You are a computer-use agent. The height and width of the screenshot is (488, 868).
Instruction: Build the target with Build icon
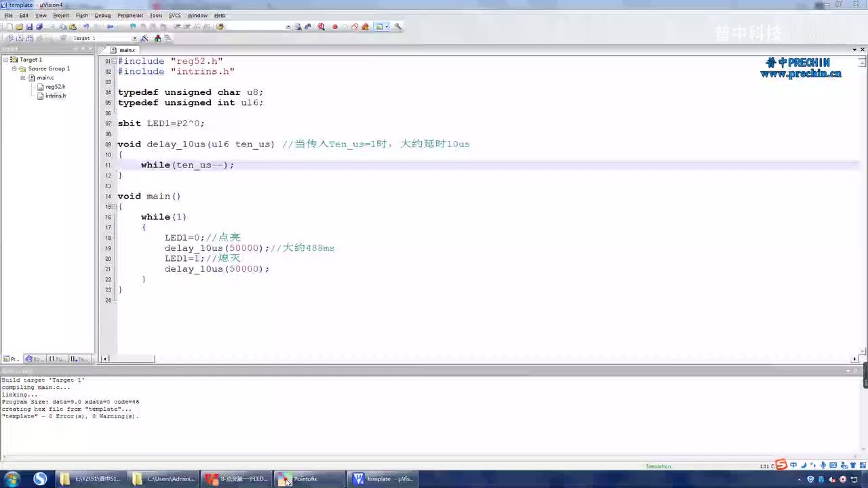point(20,38)
